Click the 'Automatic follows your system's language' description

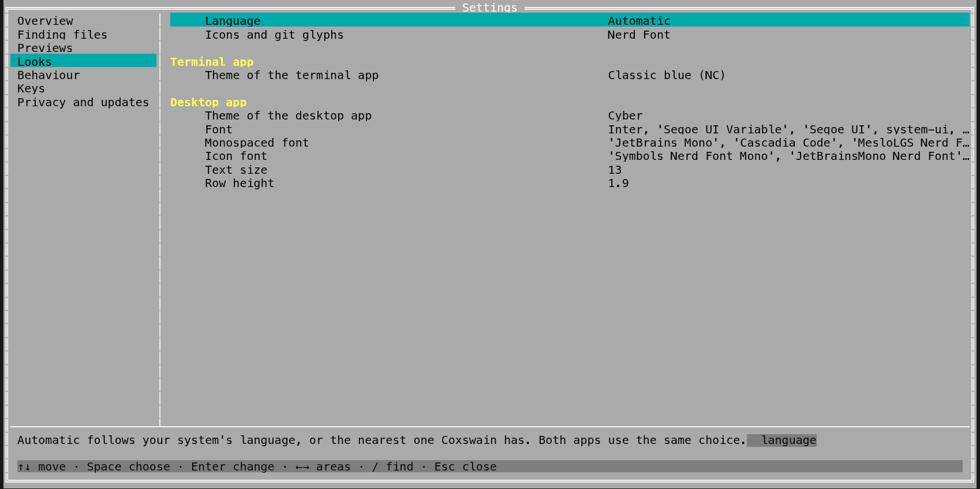click(381, 440)
